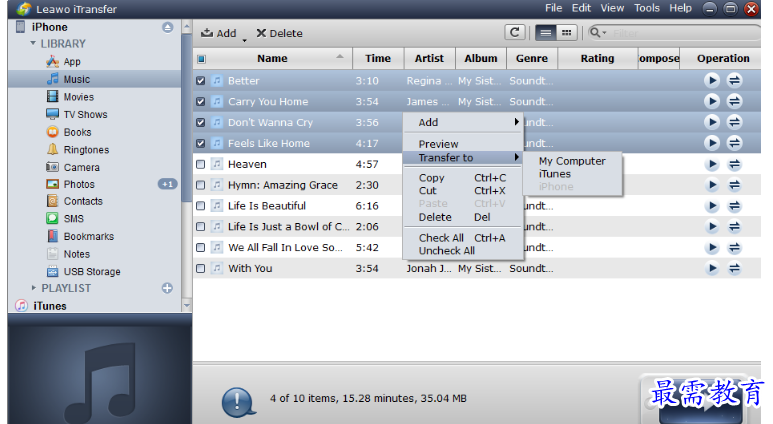Collapse the LIBRARY tree section
The width and height of the screenshot is (773, 424).
click(33, 43)
